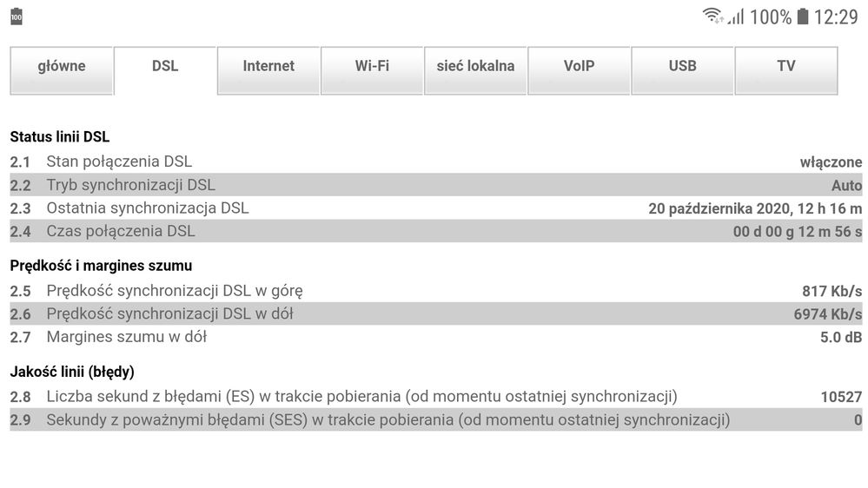Tap the cellular signal bars icon

(x=736, y=16)
